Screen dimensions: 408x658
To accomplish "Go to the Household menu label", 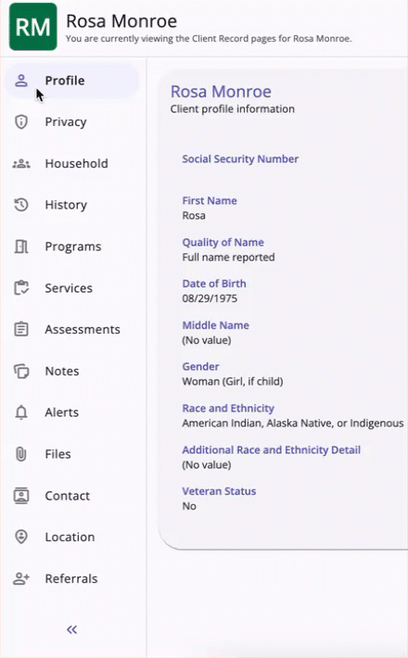I will click(x=76, y=163).
